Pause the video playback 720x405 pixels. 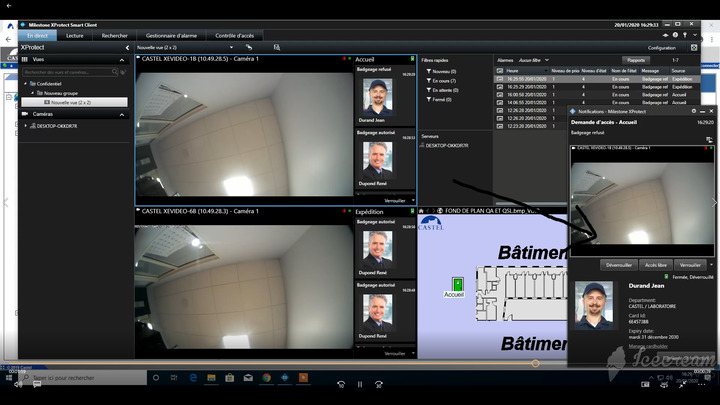pos(360,384)
